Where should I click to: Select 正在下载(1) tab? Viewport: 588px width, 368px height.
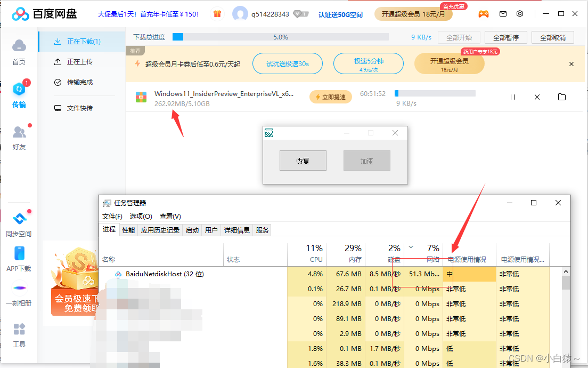coord(82,42)
